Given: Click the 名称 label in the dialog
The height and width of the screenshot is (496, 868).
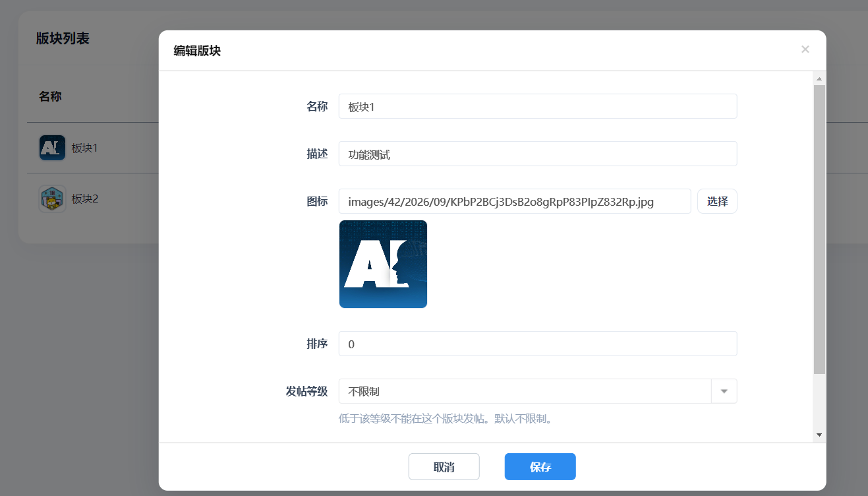Looking at the screenshot, I should 317,106.
